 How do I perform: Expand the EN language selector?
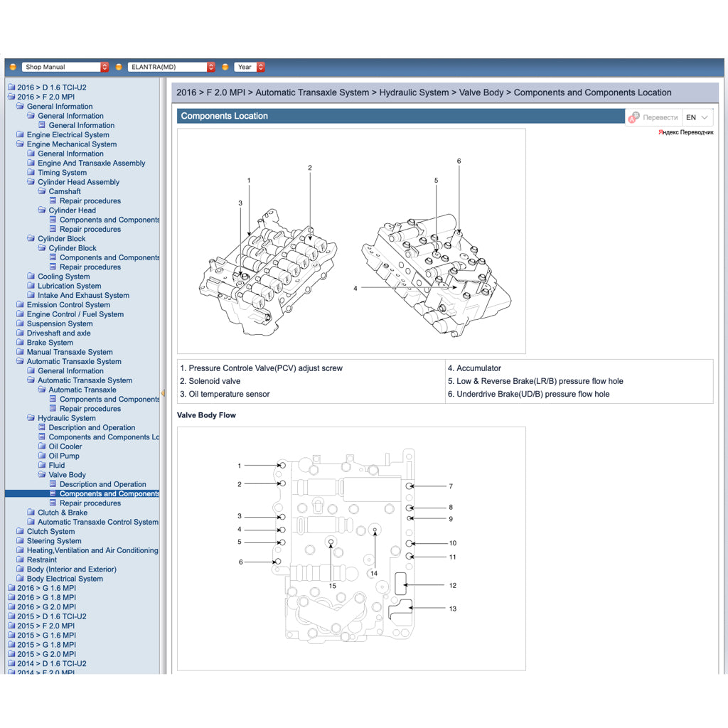tap(697, 117)
